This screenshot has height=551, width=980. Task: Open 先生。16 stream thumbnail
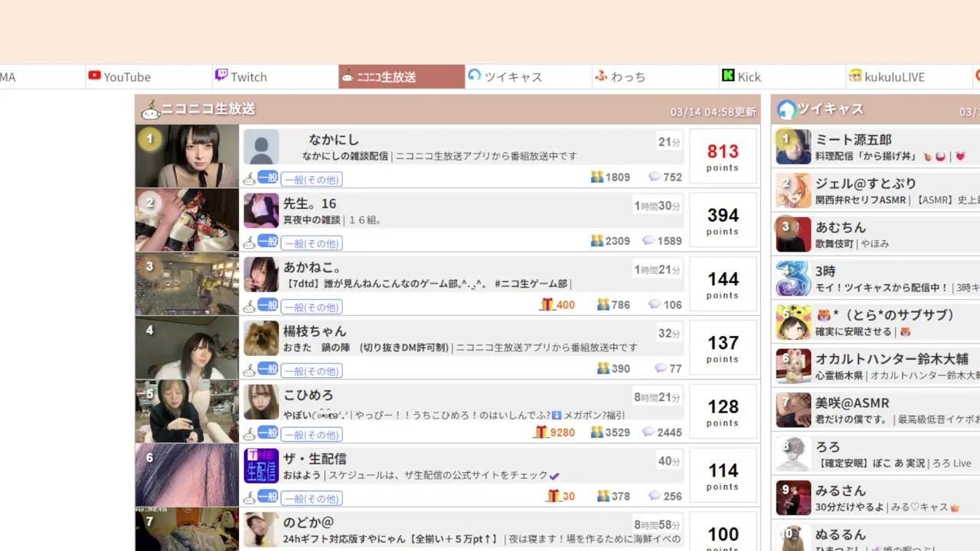coord(187,220)
